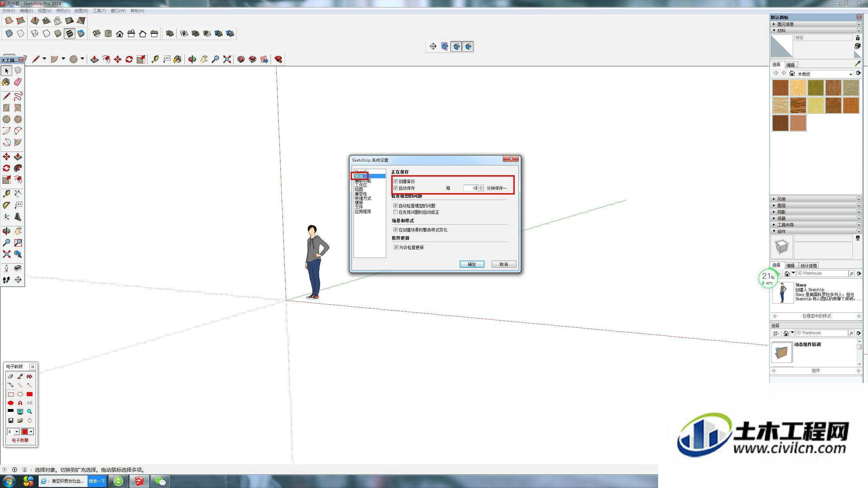
Task: Enable 自动检查模型的问题 checkbox
Action: (x=395, y=205)
